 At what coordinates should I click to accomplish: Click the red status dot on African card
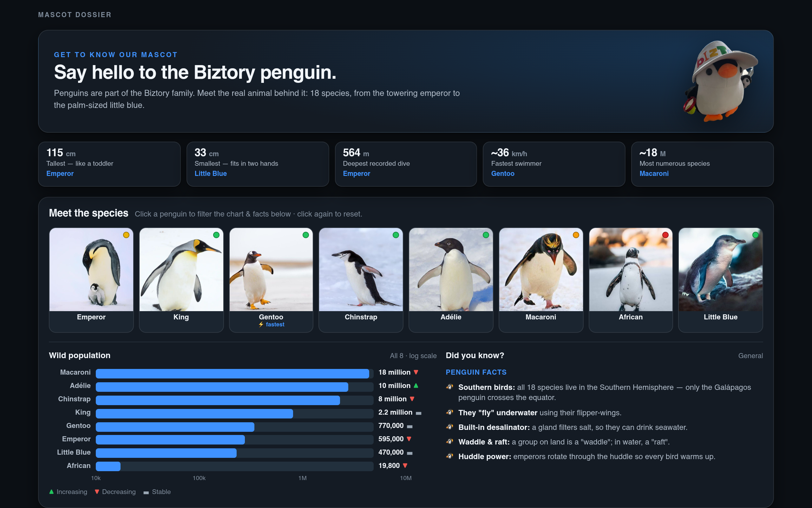pos(665,235)
